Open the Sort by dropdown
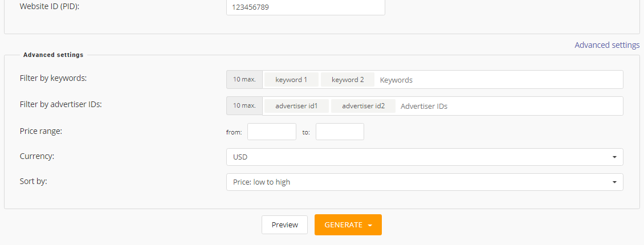Viewport: 644px width, 245px height. pyautogui.click(x=425, y=182)
